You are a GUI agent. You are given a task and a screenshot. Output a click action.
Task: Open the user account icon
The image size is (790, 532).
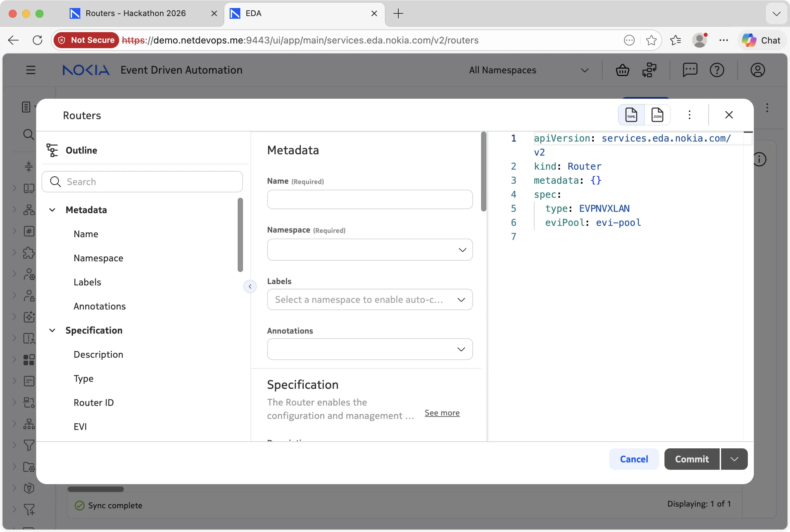[758, 70]
